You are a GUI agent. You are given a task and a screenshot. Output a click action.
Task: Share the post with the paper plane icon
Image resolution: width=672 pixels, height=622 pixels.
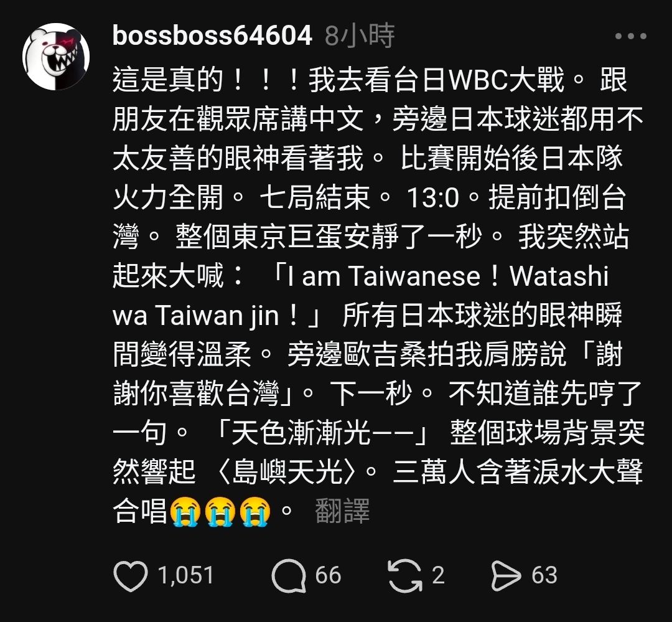pyautogui.click(x=506, y=575)
